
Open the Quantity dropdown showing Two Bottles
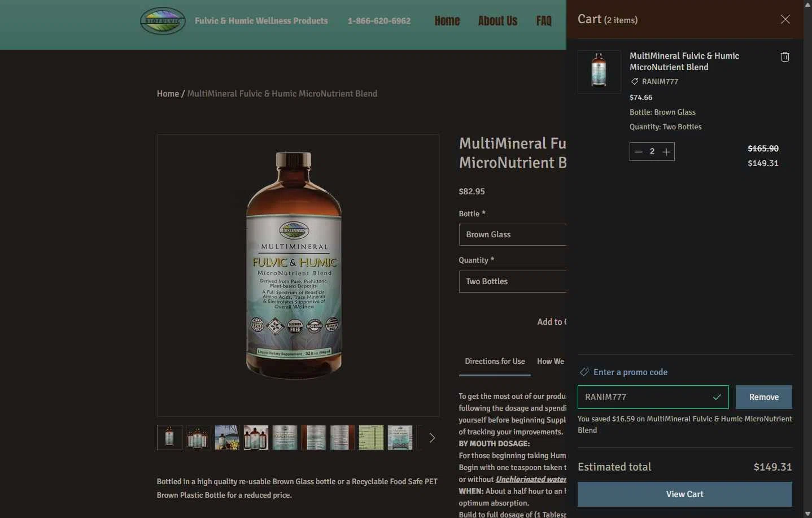click(513, 281)
